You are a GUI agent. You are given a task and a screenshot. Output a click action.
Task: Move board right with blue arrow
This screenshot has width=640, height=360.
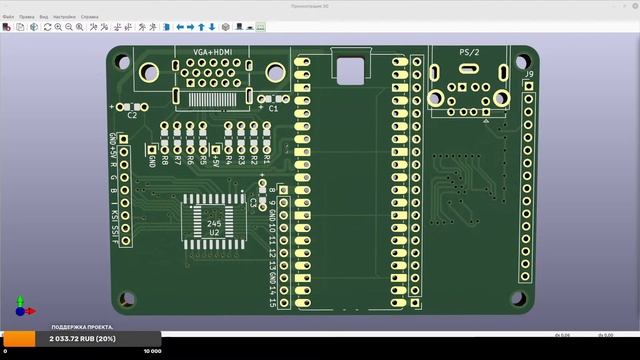(x=191, y=27)
